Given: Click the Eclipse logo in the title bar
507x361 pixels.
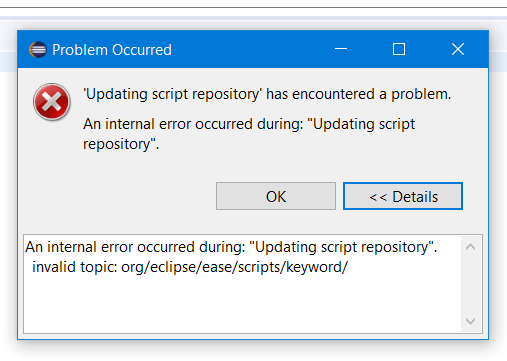Looking at the screenshot, I should coord(38,50).
